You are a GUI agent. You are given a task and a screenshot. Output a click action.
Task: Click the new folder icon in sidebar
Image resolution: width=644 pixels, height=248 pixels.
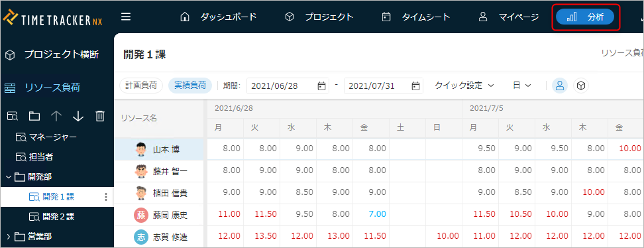pos(34,117)
